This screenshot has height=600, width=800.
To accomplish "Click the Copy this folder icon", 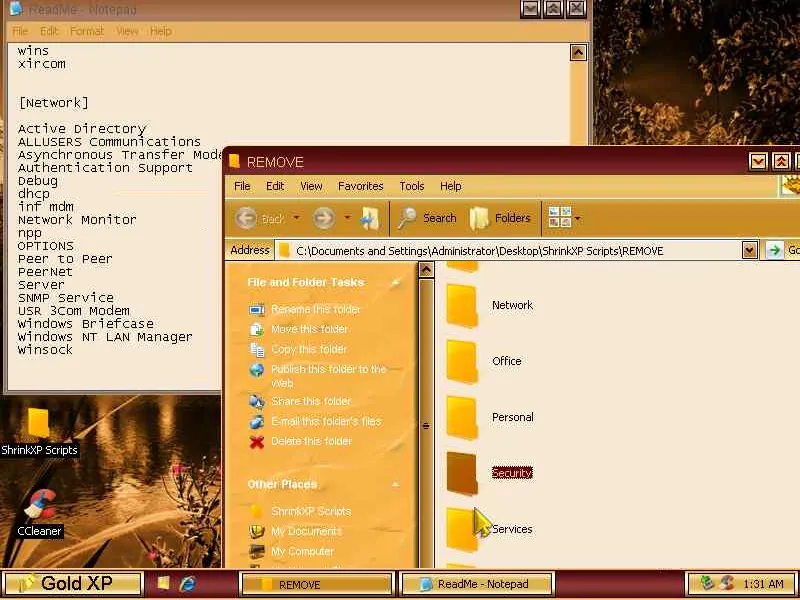I will (257, 350).
